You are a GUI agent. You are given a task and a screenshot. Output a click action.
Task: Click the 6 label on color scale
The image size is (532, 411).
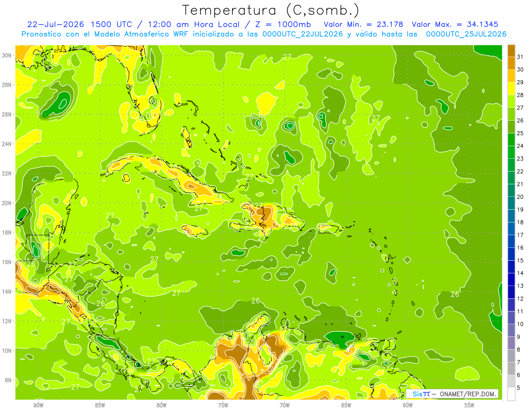pyautogui.click(x=519, y=376)
